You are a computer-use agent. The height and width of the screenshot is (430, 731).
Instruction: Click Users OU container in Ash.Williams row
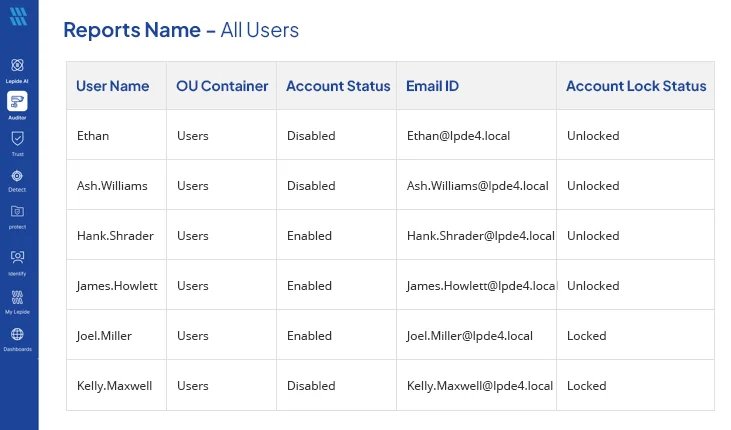[x=193, y=186]
